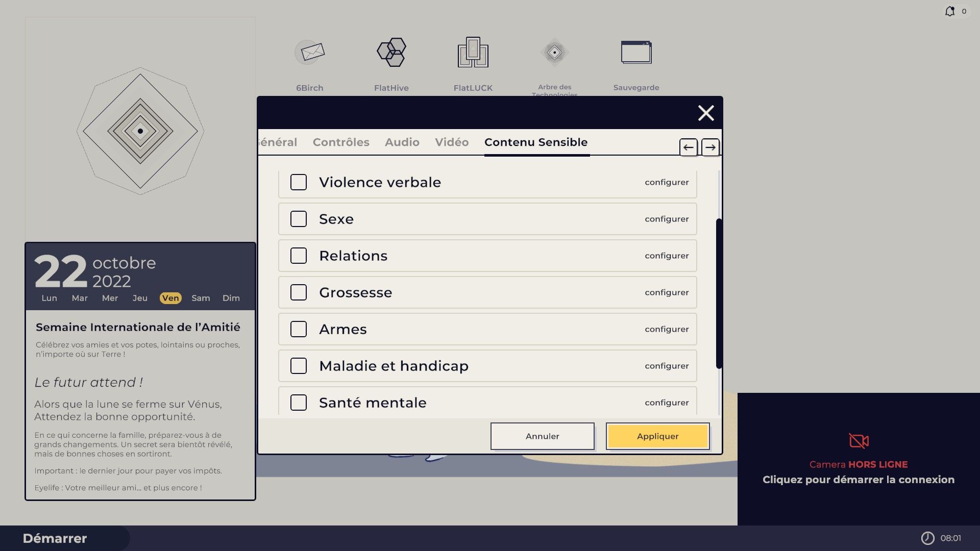Click the Annuler button
980x551 pixels.
[x=543, y=436]
